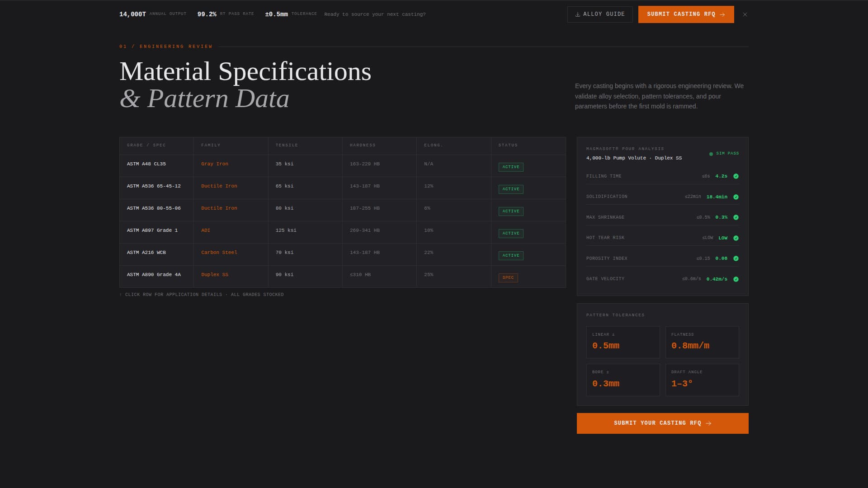Viewport: 868px width, 488px height.
Task: Click the checkmark next to MAX SHRINKAGE
Action: pos(736,217)
